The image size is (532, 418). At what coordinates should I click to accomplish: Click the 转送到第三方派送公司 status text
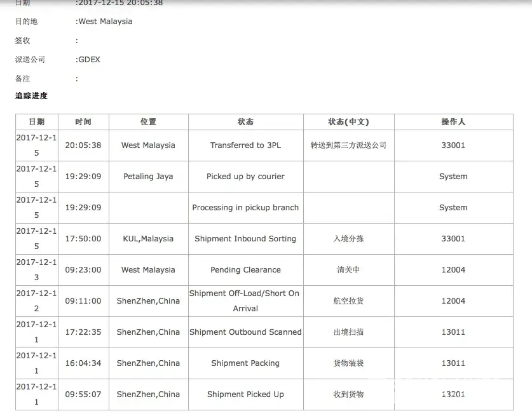[x=348, y=145]
